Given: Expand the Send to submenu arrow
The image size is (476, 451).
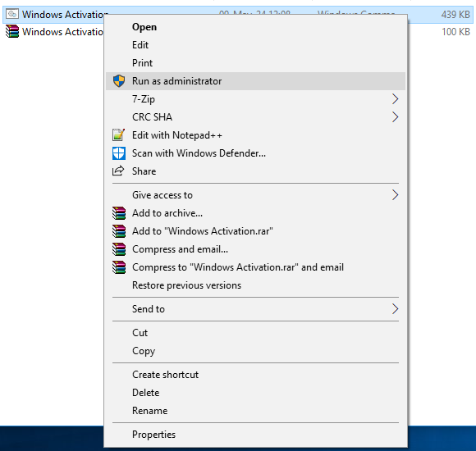Looking at the screenshot, I should coord(395,309).
